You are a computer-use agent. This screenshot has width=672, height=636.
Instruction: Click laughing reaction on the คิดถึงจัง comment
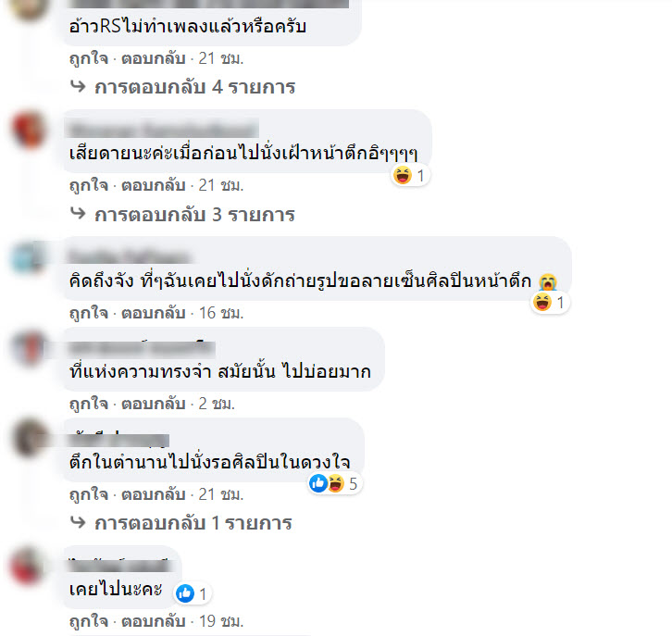542,303
